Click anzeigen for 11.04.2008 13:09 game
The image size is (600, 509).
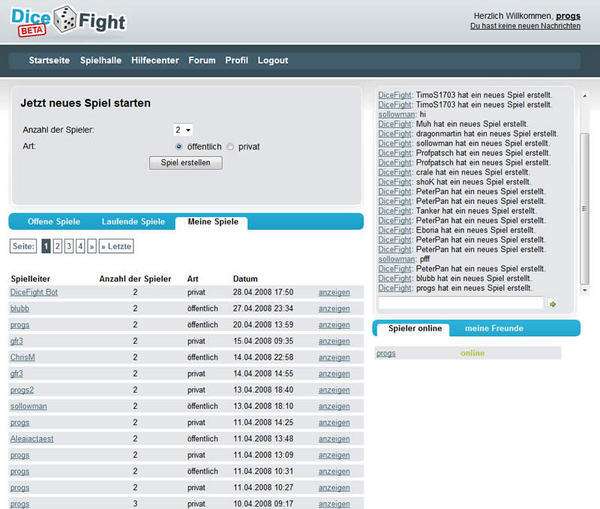334,455
